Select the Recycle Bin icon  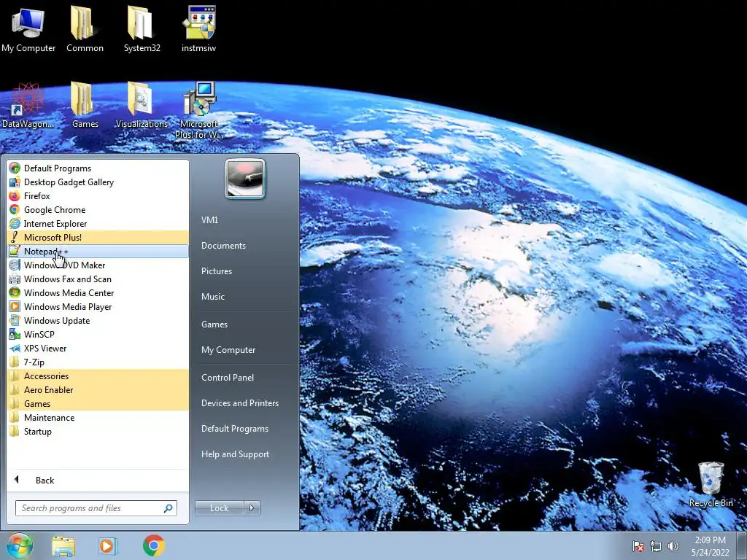pos(711,484)
